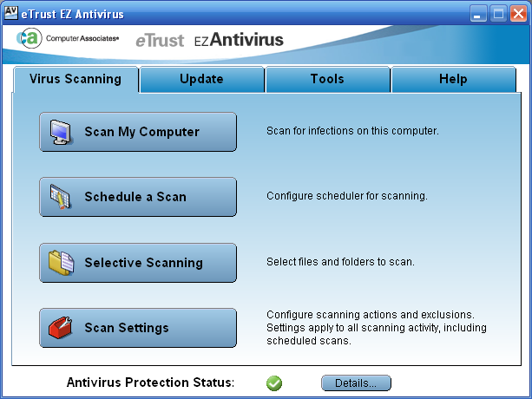Click the text "Configure scheduler for scanning."
This screenshot has height=399, width=532.
(347, 196)
